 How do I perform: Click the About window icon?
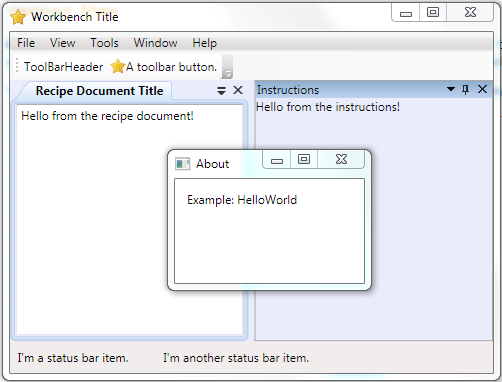click(x=182, y=164)
